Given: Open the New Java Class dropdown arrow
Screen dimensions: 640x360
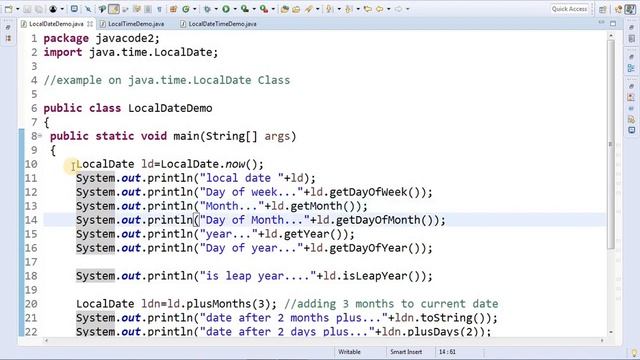Looking at the screenshot, I should [x=195, y=9].
